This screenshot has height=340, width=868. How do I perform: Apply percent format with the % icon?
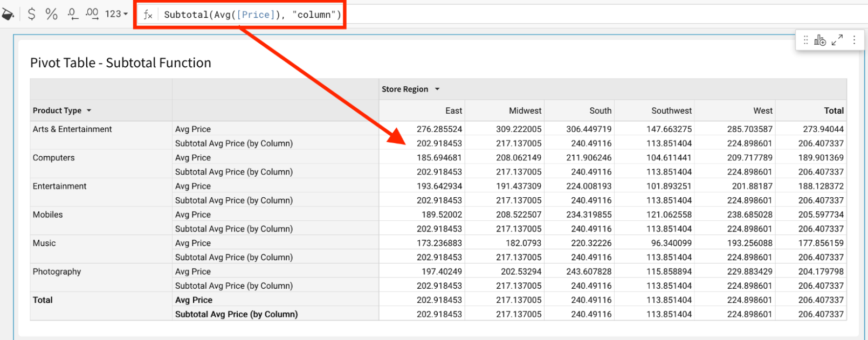tap(52, 15)
